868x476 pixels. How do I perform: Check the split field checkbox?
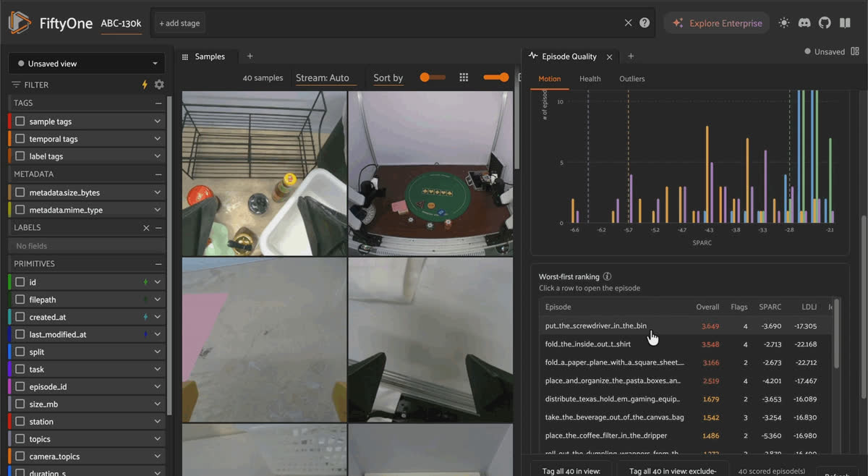pyautogui.click(x=20, y=352)
